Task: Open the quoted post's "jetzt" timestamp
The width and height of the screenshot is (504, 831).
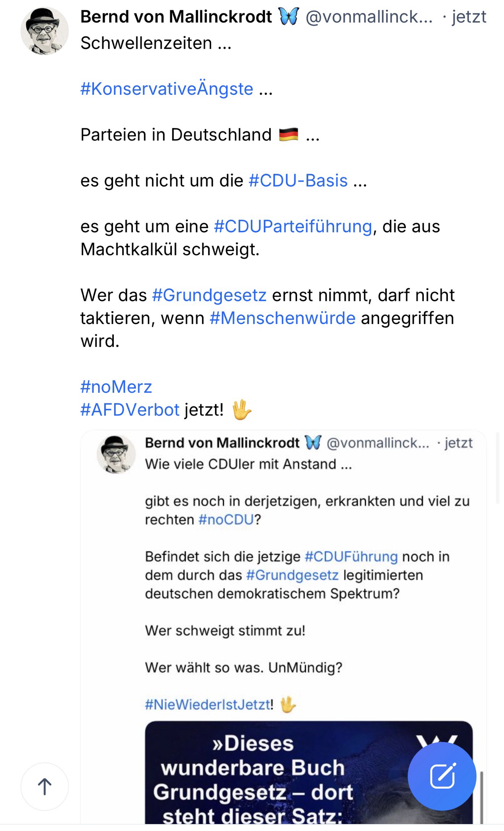Action: [458, 443]
